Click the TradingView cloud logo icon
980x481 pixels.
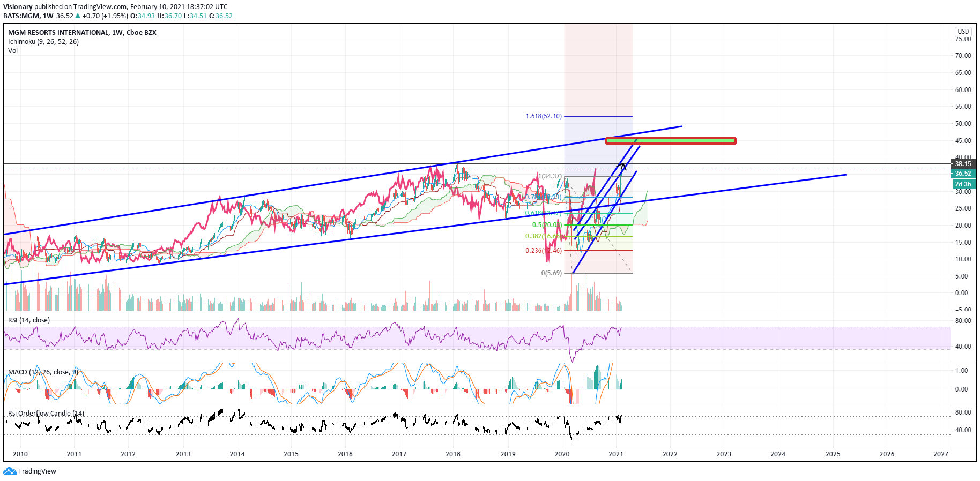point(10,471)
